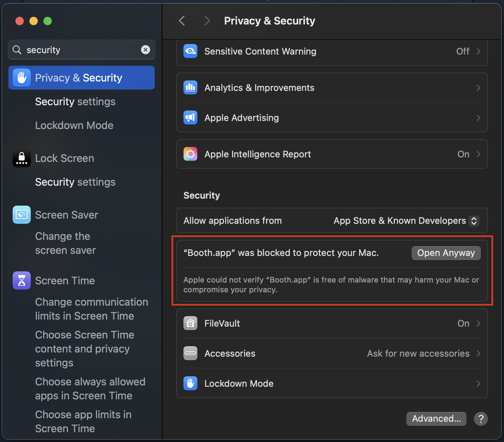
Task: Click the 'Sensitive Content Warning' row label
Action: [x=260, y=51]
